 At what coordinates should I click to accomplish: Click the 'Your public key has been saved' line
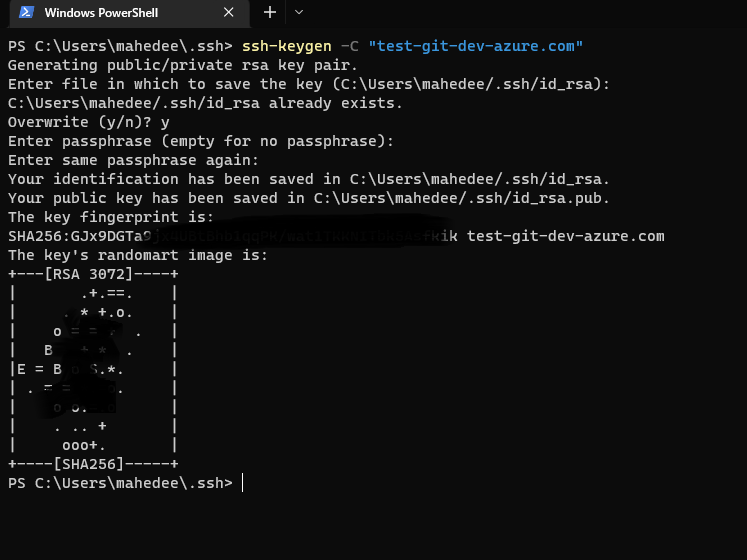click(309, 198)
